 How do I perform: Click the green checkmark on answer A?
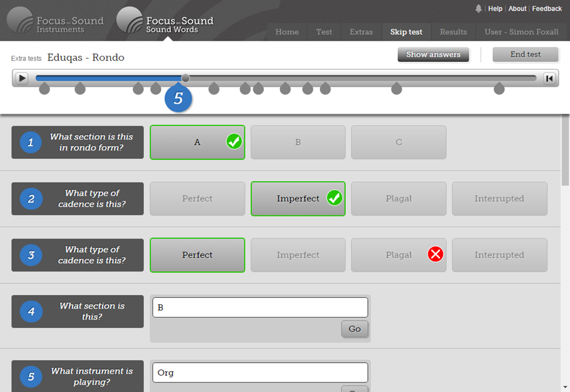(x=234, y=141)
